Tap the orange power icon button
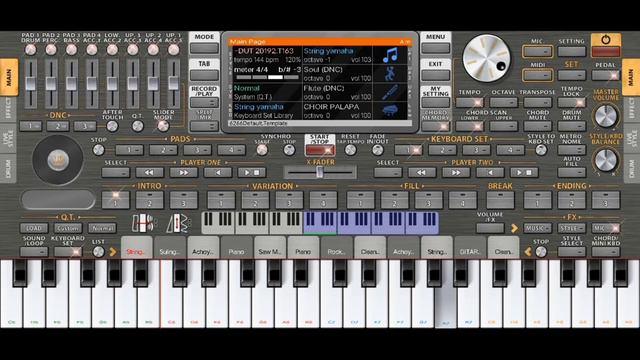 [x=606, y=40]
